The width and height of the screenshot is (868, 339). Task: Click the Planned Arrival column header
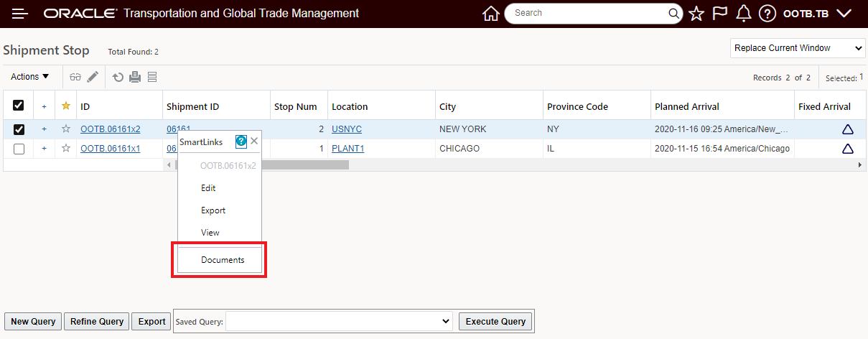pos(686,106)
